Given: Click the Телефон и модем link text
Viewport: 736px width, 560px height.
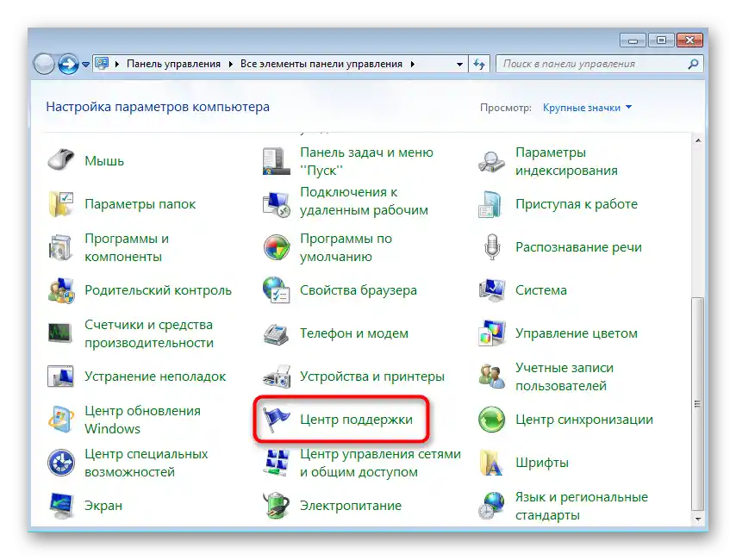Looking at the screenshot, I should tap(354, 333).
